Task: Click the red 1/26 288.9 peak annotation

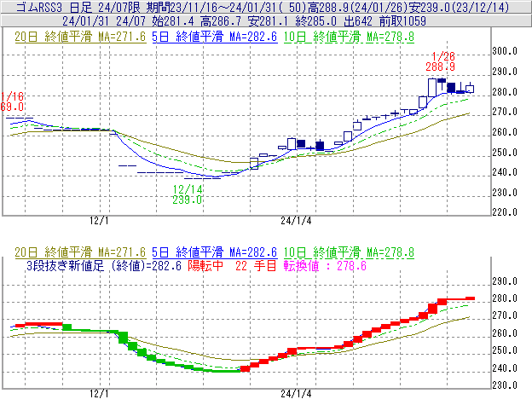Action: pos(441,61)
